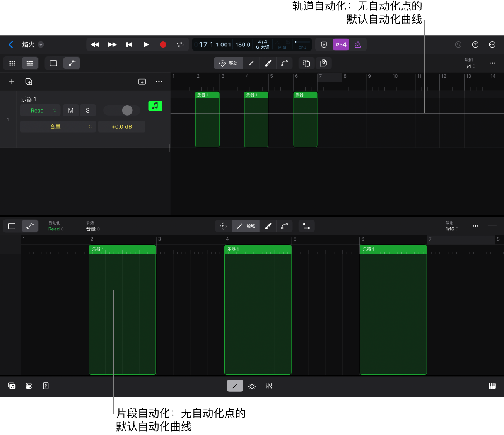Go back using the blue chevron arrow
This screenshot has width=504, height=435.
(11, 44)
